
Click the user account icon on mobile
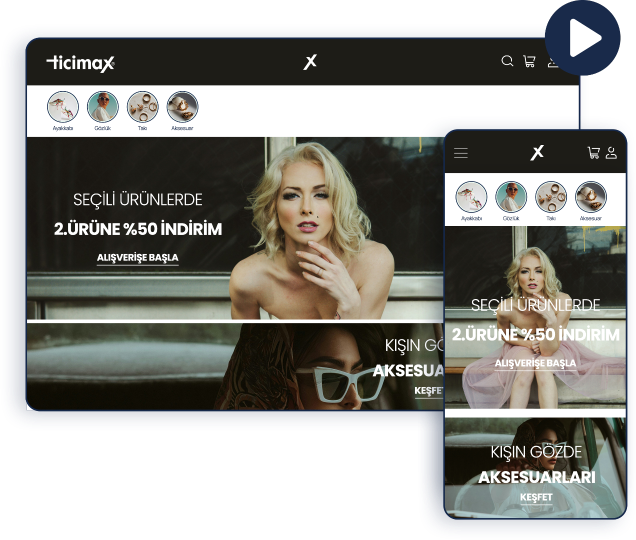(x=611, y=153)
